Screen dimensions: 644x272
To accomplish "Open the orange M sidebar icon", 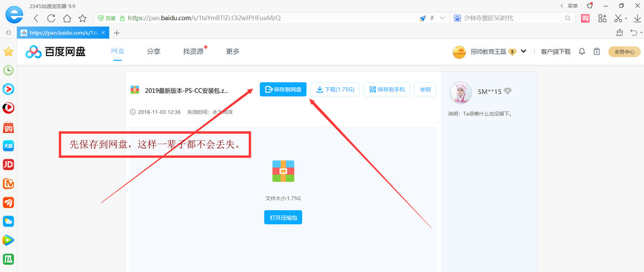I will [8, 183].
